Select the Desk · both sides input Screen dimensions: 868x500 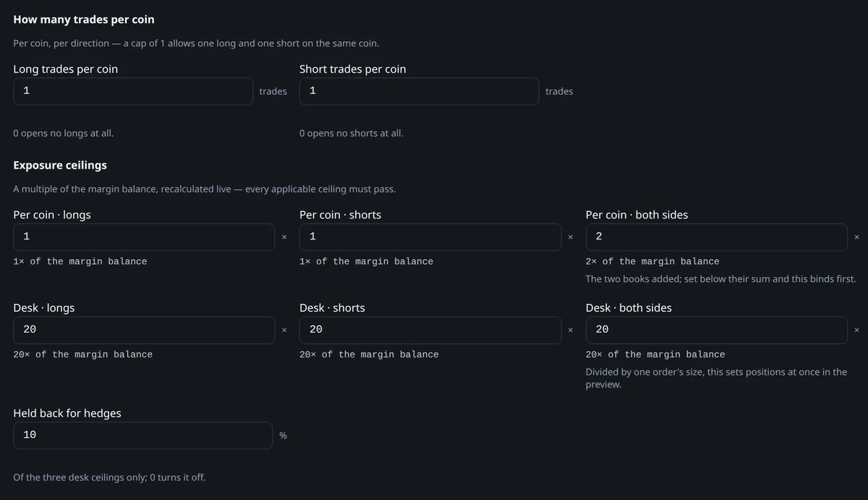(x=717, y=330)
